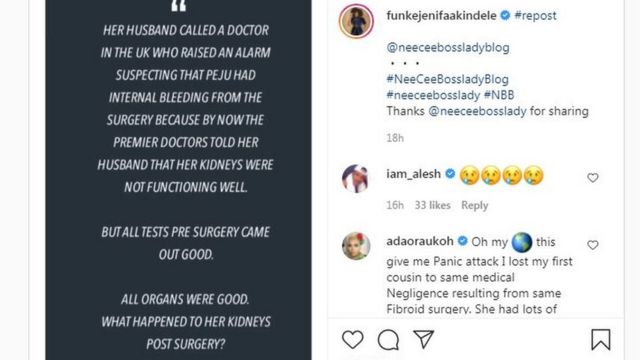Like iam_alesh's comment heart
The height and width of the screenshot is (360, 640).
[593, 178]
